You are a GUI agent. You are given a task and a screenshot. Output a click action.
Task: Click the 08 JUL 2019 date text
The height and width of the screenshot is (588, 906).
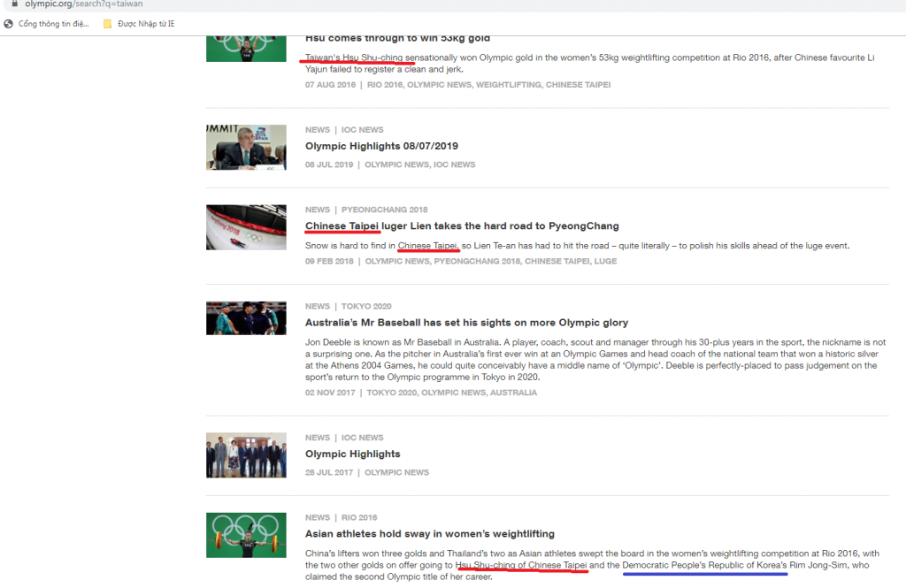click(329, 164)
